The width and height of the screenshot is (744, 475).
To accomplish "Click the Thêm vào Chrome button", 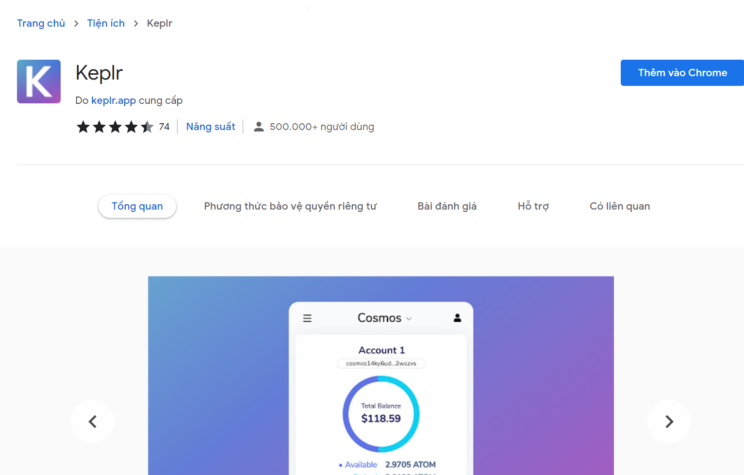I will (x=682, y=73).
